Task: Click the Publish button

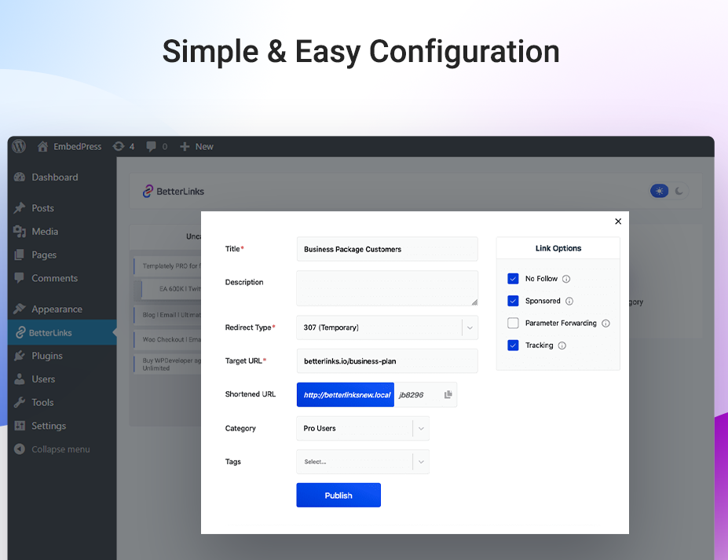Action: [x=338, y=495]
